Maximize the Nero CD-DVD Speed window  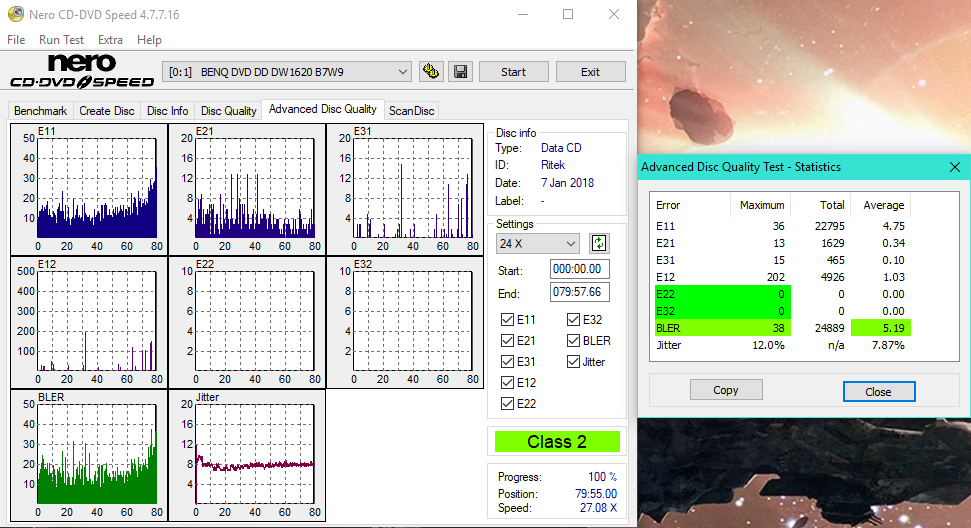(x=568, y=14)
